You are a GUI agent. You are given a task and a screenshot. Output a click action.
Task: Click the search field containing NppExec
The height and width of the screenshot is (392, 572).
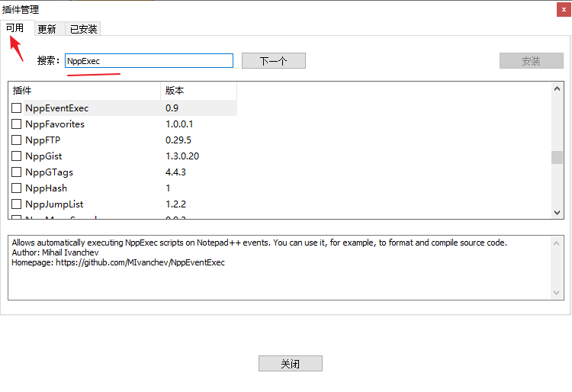pos(149,61)
